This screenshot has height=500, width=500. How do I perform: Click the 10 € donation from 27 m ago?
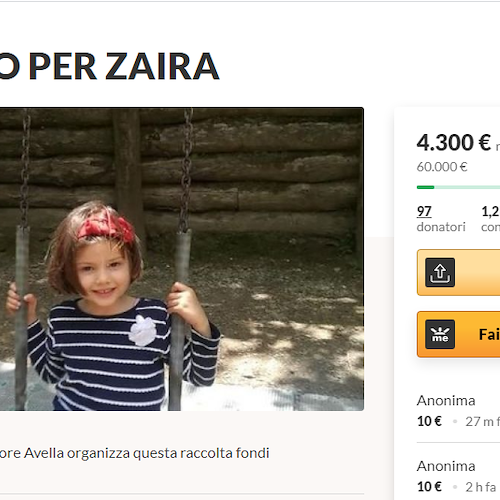[x=429, y=421]
